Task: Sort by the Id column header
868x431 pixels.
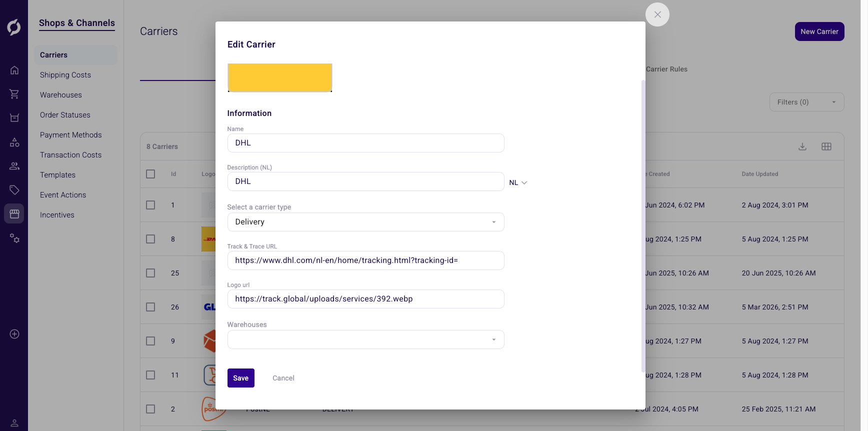Action: click(173, 174)
